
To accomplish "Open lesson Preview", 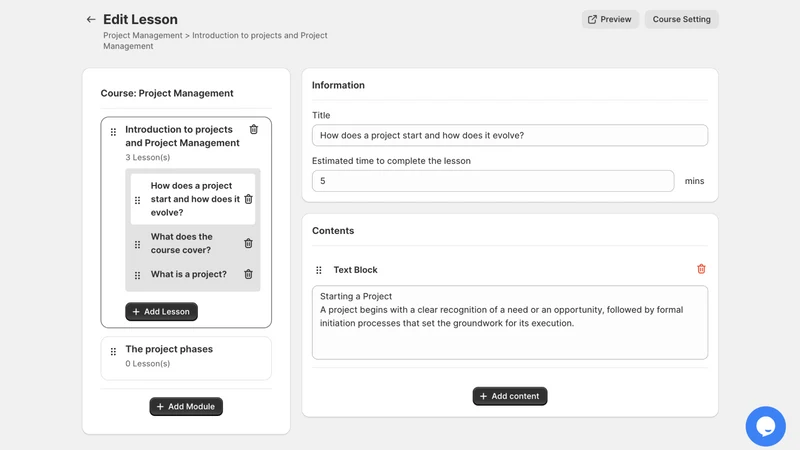I will pos(610,19).
